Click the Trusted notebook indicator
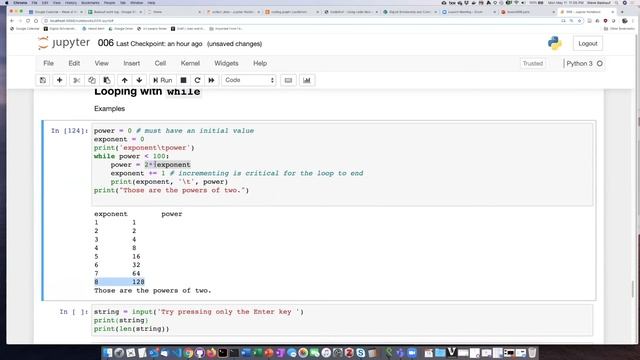Screen dimensions: 640x360 tap(533, 63)
